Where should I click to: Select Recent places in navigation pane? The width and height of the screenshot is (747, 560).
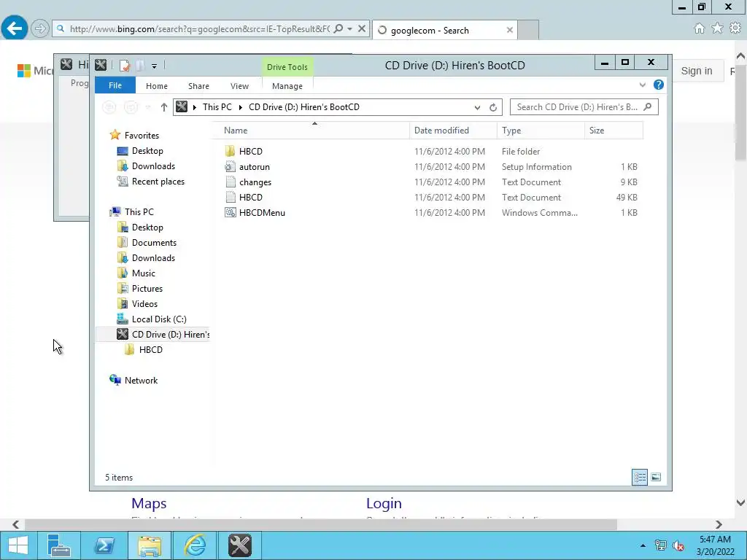(158, 182)
